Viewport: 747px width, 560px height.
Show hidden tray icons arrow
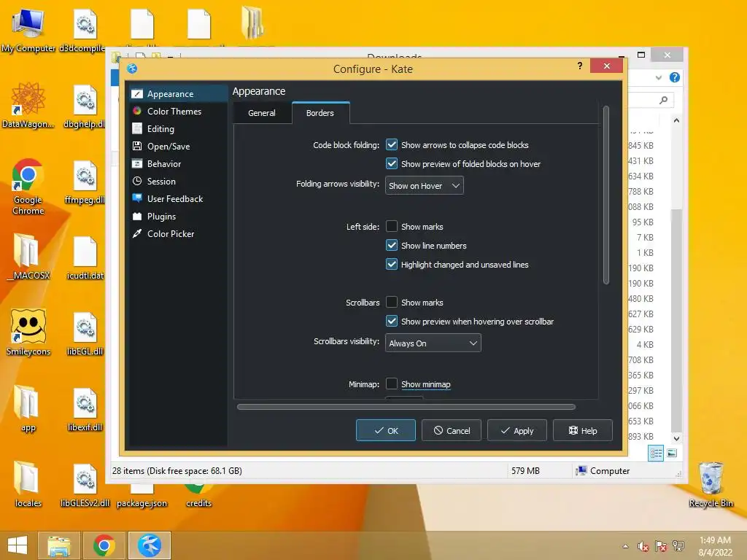pyautogui.click(x=625, y=547)
